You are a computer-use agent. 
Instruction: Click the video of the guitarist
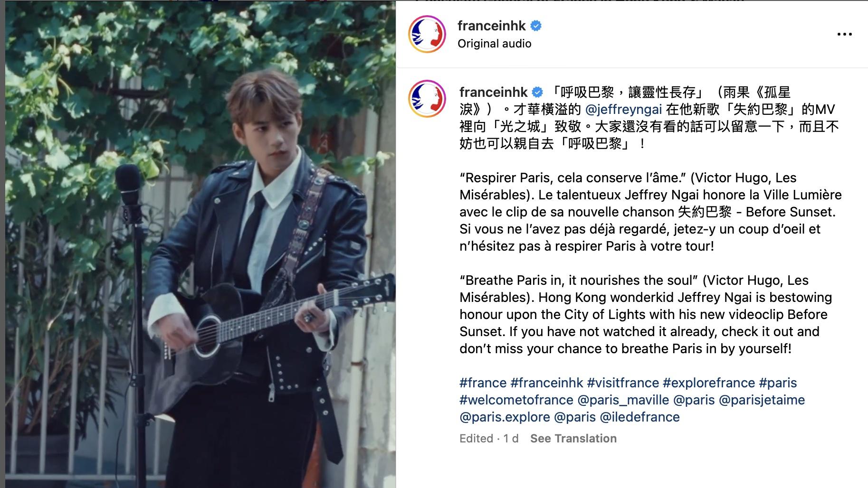200,244
